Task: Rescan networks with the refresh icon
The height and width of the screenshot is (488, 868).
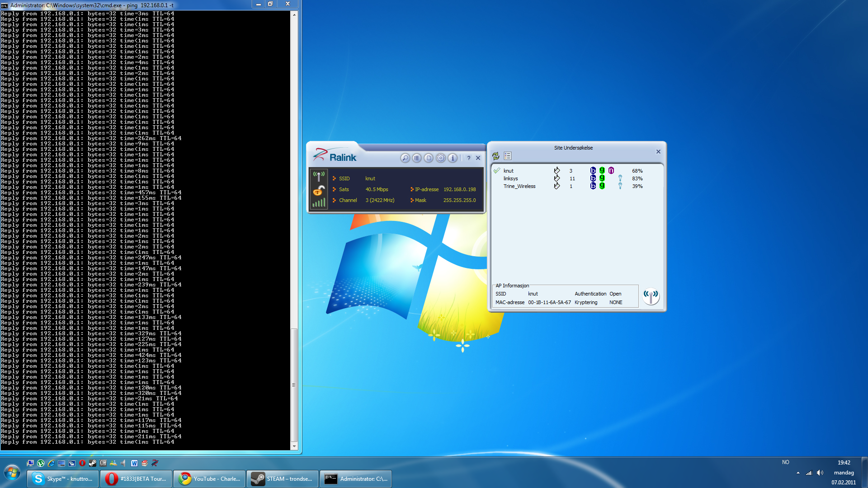Action: [x=496, y=156]
